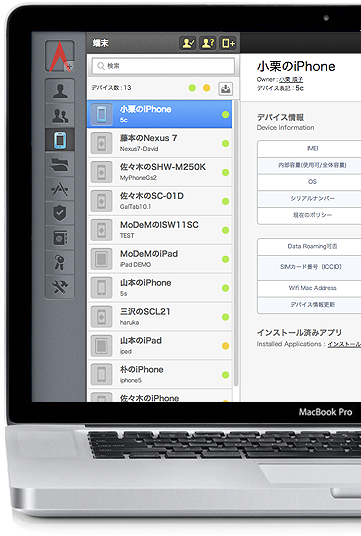Filter devices by yellow status dot
The height and width of the screenshot is (536, 361).
click(x=206, y=88)
